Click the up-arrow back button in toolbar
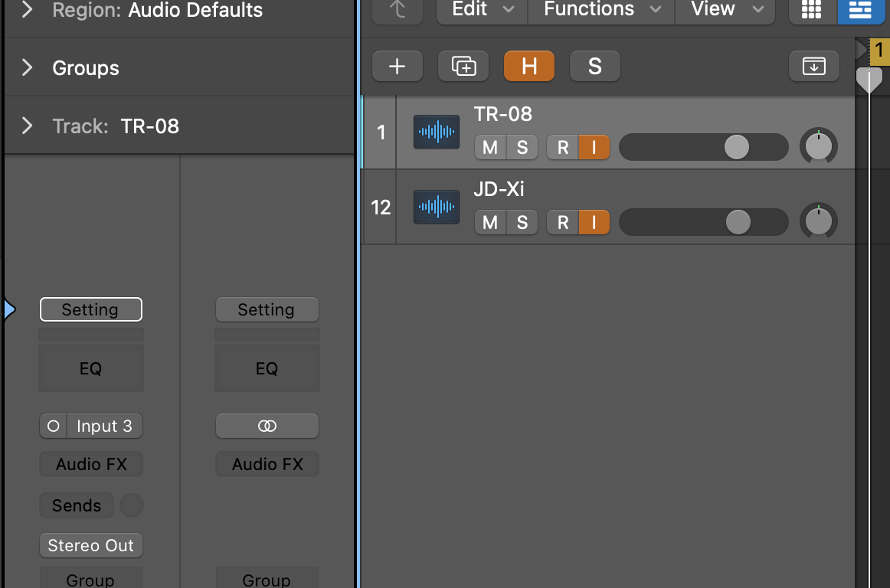 [398, 10]
